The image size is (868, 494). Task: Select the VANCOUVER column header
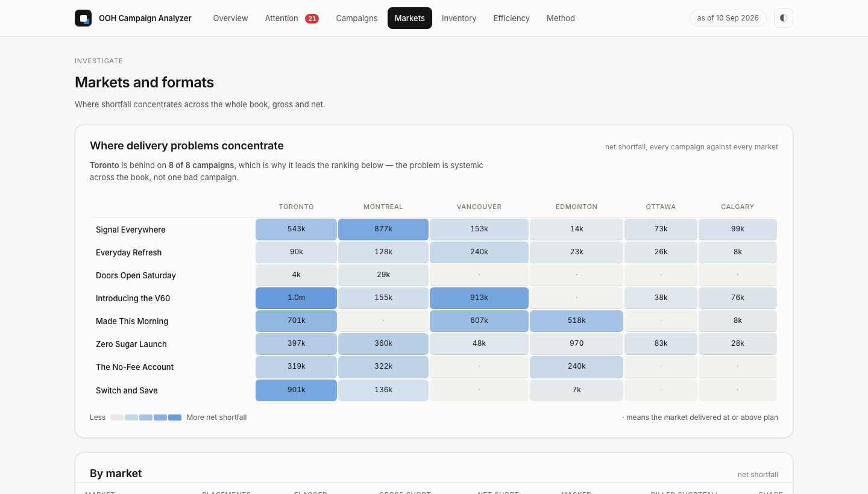(x=479, y=207)
